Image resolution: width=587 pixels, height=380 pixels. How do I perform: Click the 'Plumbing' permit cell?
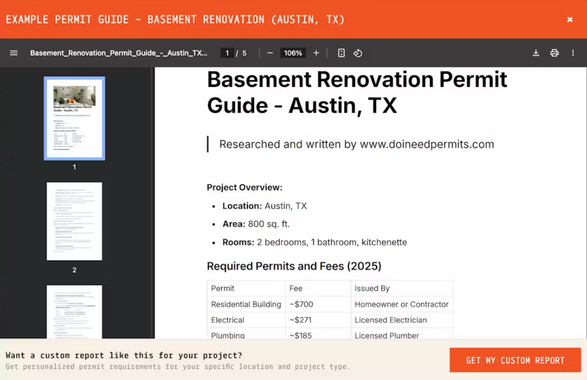(246, 334)
